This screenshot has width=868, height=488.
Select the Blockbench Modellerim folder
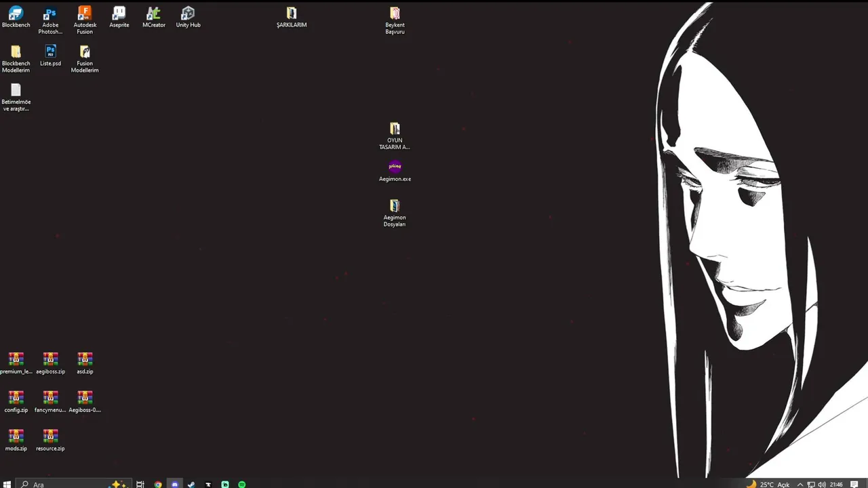[x=16, y=60]
